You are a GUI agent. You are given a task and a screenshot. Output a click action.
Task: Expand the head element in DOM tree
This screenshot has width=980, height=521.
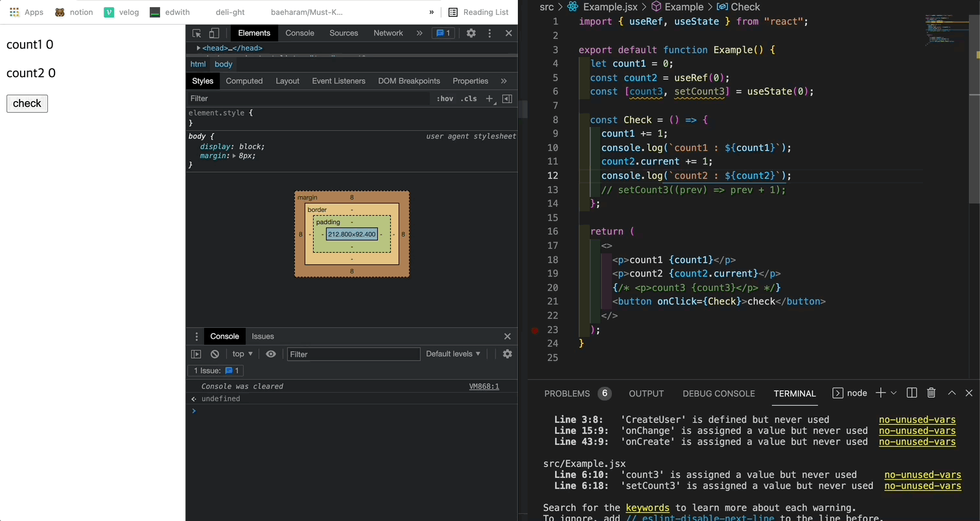coord(198,48)
